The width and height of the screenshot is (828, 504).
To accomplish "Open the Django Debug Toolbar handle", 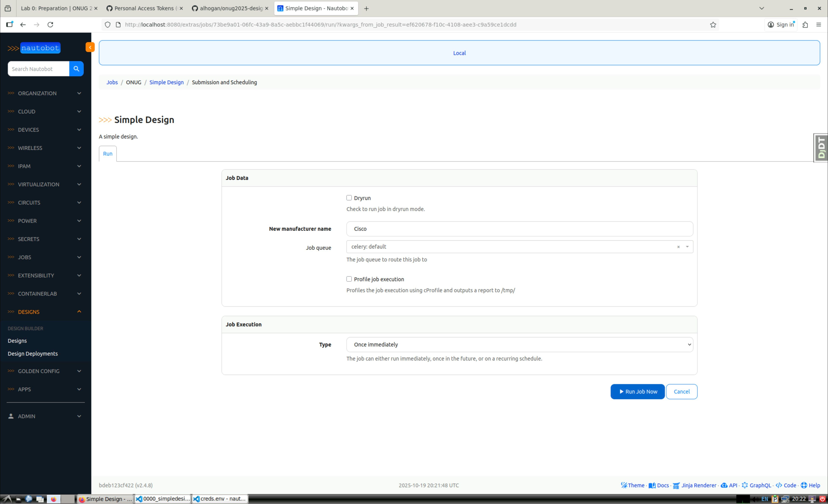I will (x=821, y=147).
